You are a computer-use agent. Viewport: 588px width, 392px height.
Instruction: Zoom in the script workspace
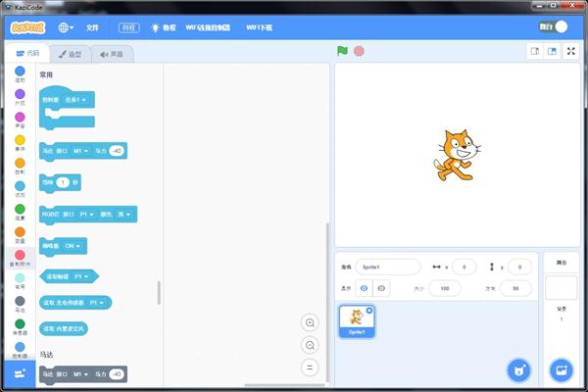coord(310,322)
